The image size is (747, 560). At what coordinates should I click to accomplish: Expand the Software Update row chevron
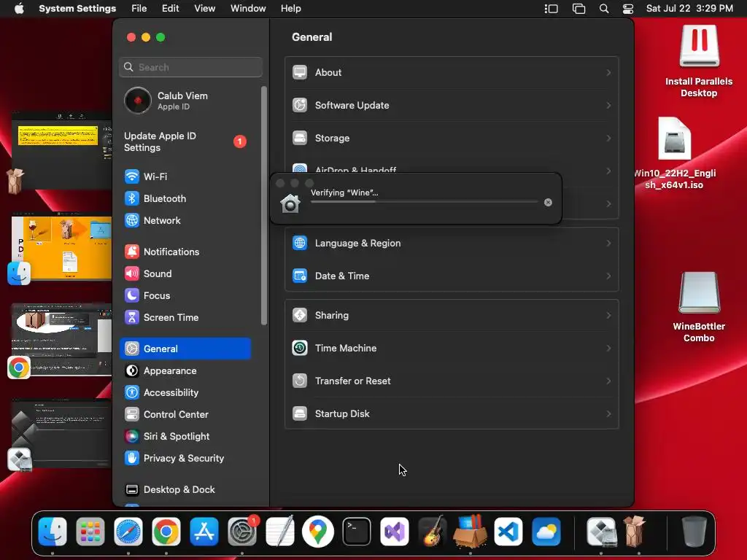pyautogui.click(x=608, y=105)
